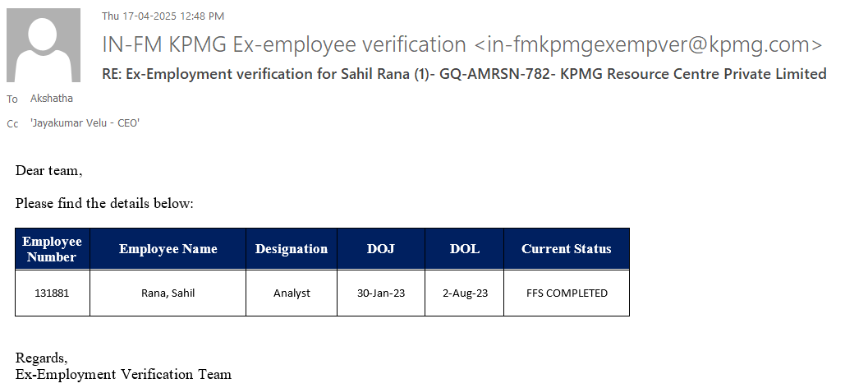Click the Employee Number column header
Screen dimensions: 868x388
click(53, 249)
